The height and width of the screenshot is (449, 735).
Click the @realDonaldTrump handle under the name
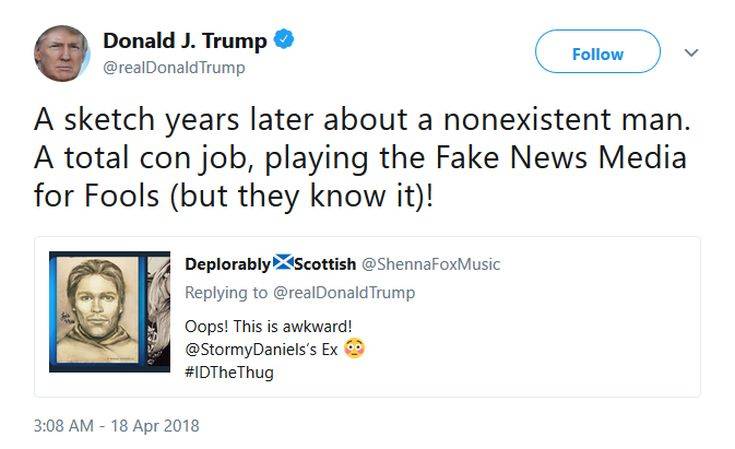click(x=174, y=67)
